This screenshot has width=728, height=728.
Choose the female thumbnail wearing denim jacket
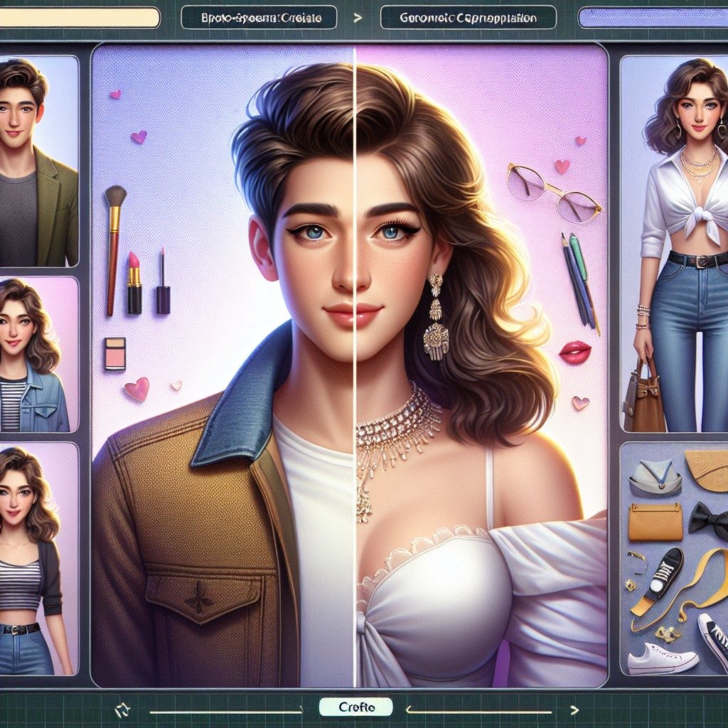(37, 355)
